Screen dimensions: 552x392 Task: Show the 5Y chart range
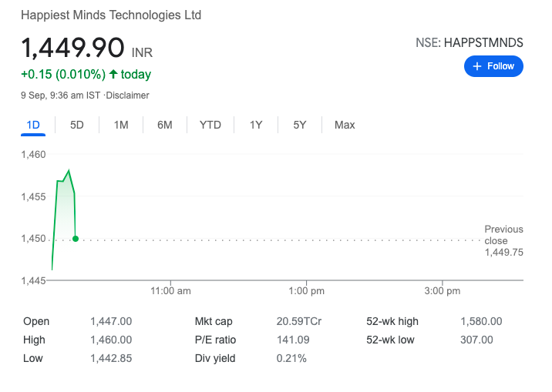pos(300,125)
